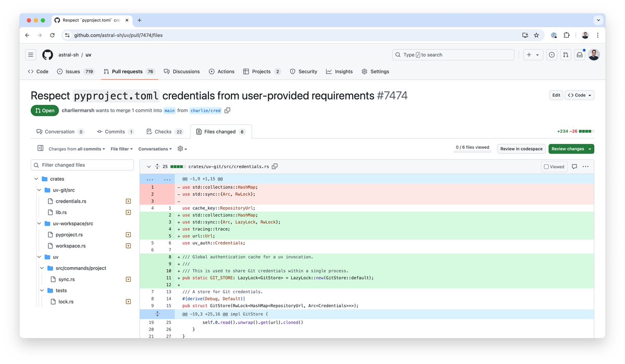The height and width of the screenshot is (364, 625).
Task: Open the diff settings gear dropdown
Action: (182, 149)
